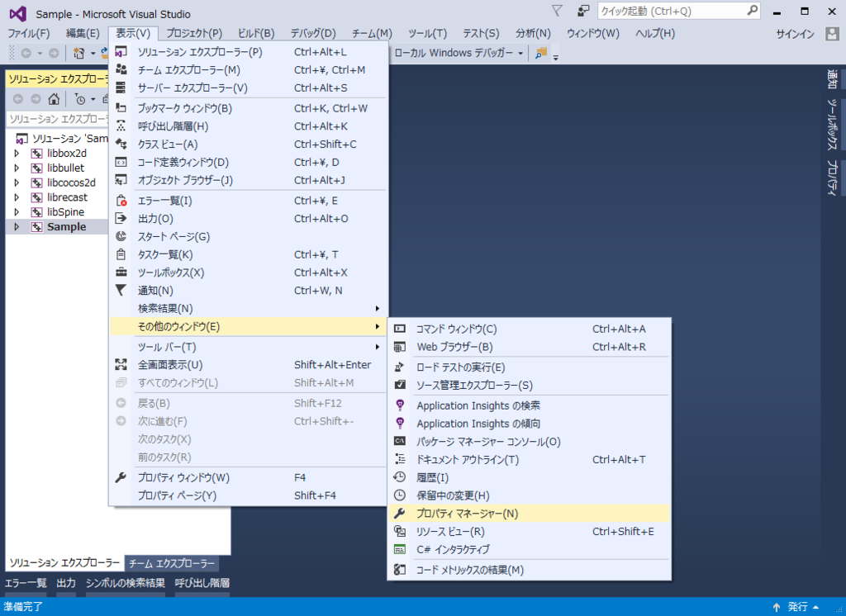Click the Output (出力) menu icon
The image size is (846, 616).
point(121,219)
